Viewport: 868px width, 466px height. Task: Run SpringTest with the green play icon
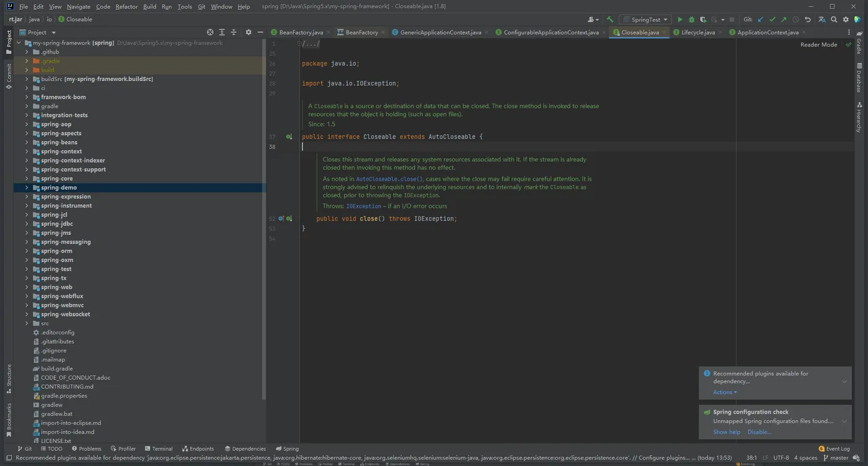coord(680,20)
